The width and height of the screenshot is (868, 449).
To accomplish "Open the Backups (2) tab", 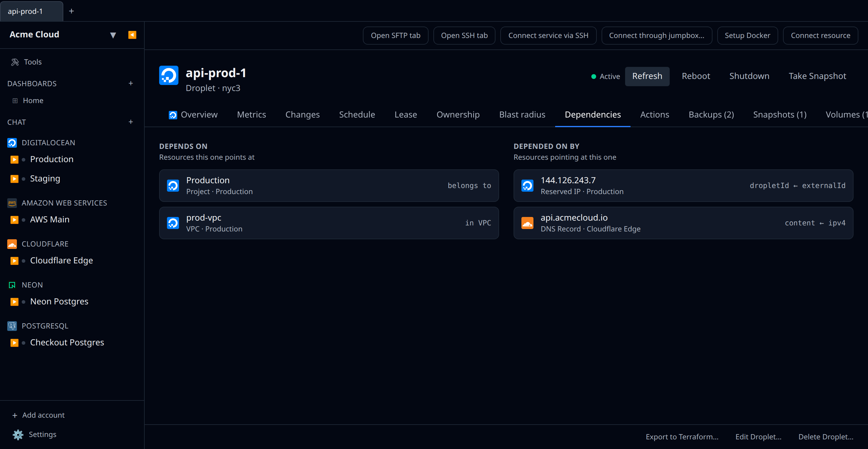I will [x=711, y=115].
